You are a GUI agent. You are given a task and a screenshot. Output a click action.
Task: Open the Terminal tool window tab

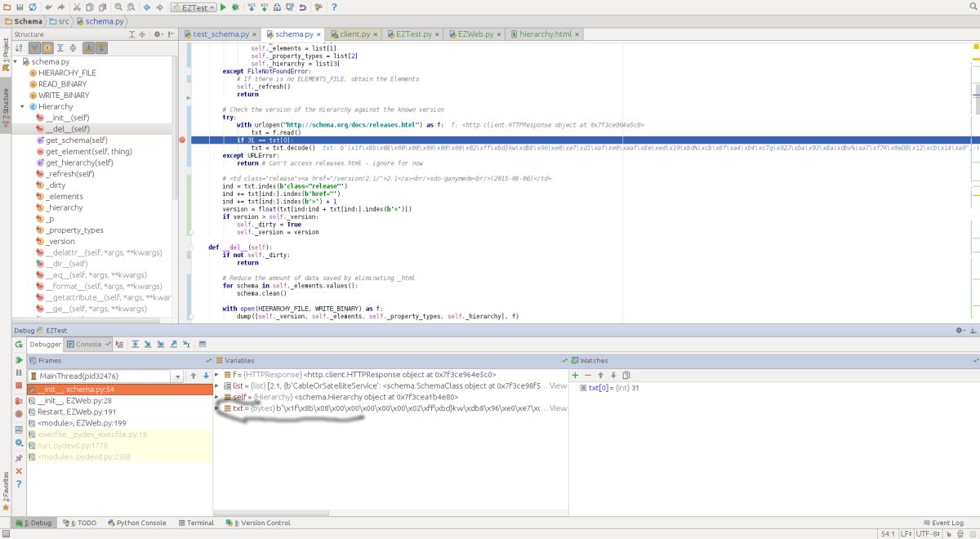pyautogui.click(x=195, y=523)
